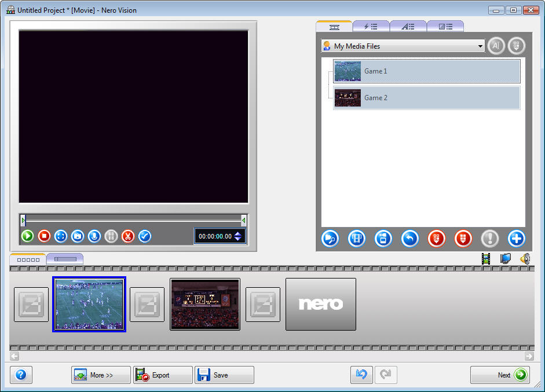Click the More >> button
The width and height of the screenshot is (545, 392).
click(101, 375)
